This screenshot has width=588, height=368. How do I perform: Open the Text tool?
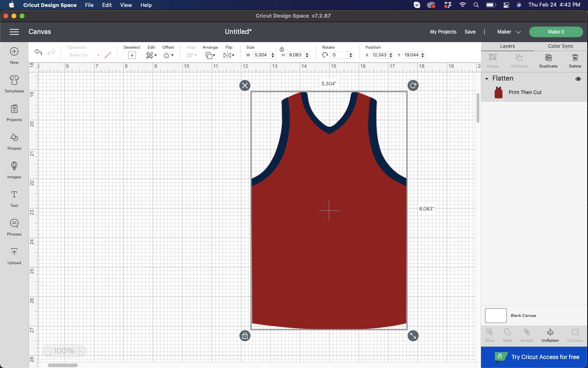[14, 199]
